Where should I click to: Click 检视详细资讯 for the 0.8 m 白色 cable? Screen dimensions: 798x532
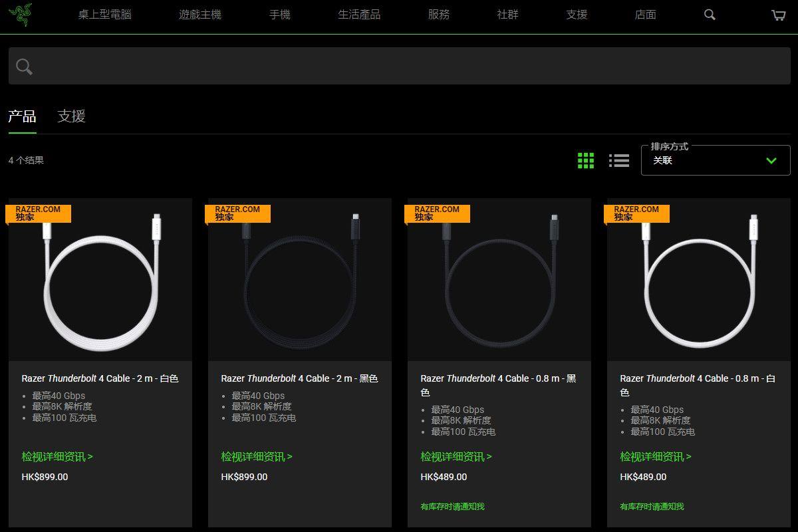pos(656,457)
